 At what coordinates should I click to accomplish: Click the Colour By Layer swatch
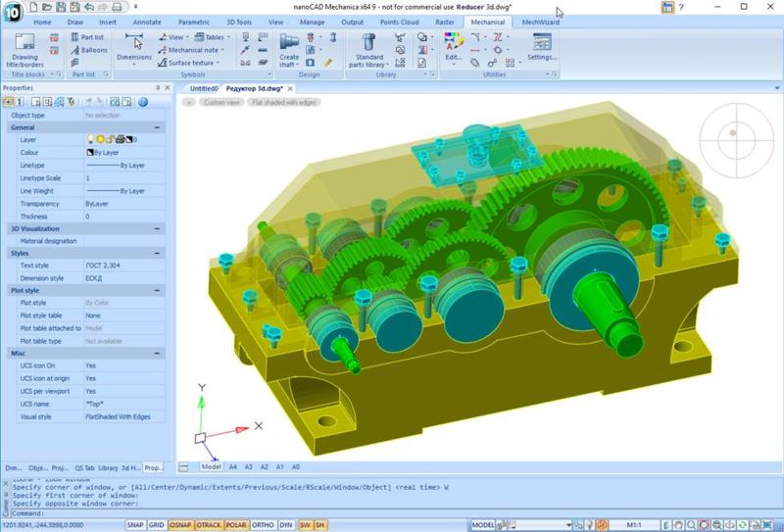click(90, 153)
